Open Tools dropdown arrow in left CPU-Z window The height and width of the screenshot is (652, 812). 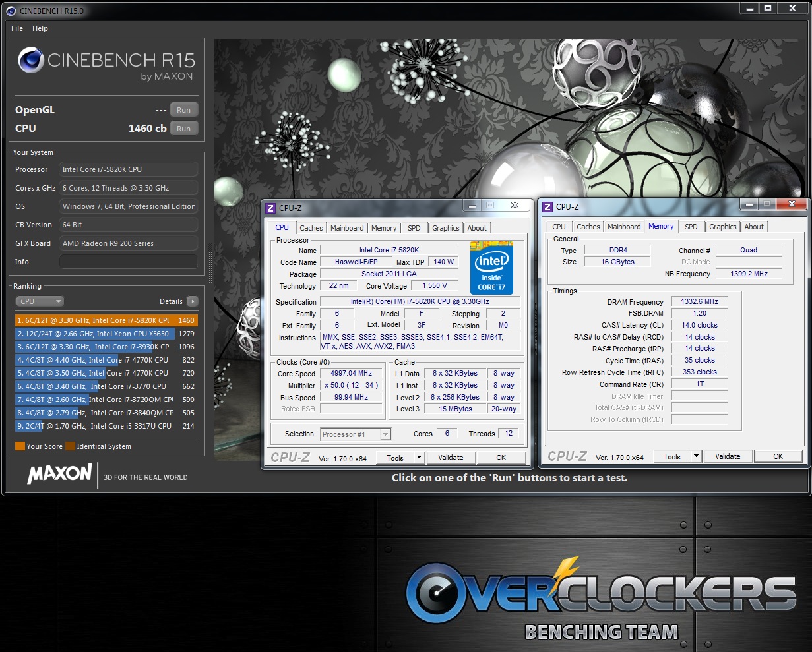point(419,458)
